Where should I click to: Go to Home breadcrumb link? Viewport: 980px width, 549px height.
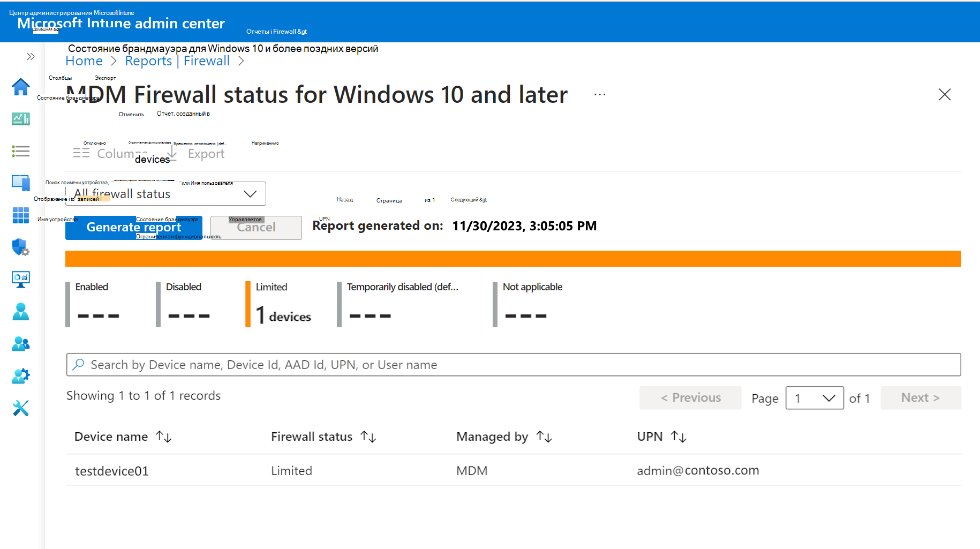84,61
